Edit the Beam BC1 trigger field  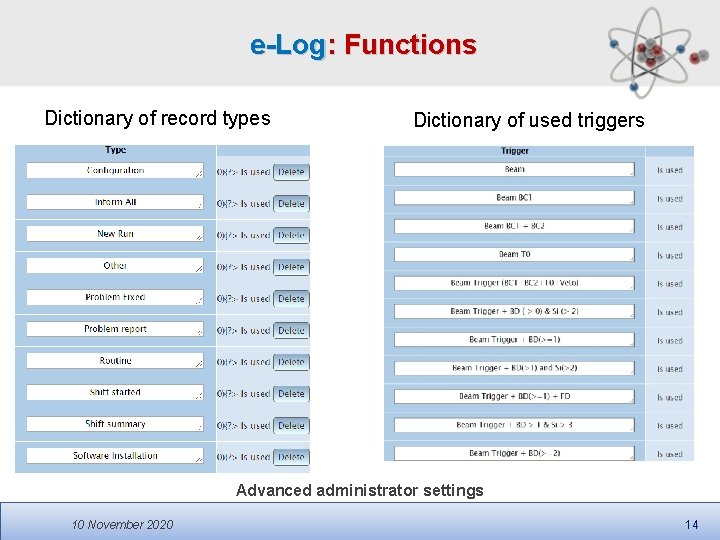514,198
